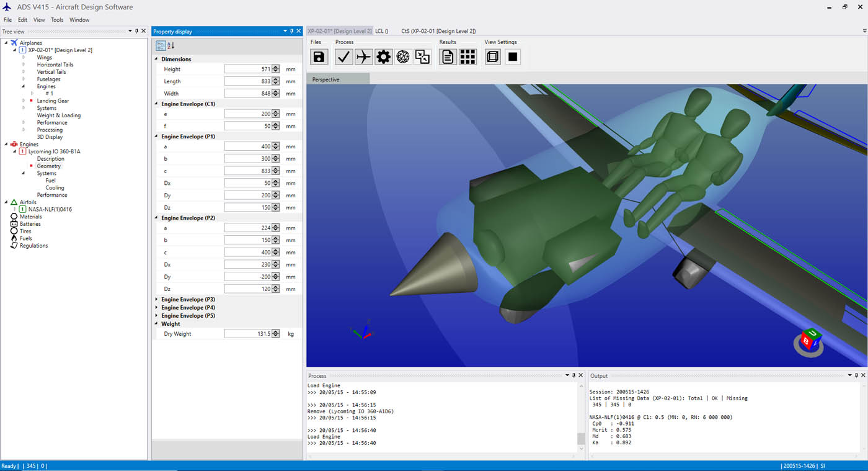Click the Airplanes icon in Tree view
This screenshot has height=471, width=868.
(x=14, y=43)
